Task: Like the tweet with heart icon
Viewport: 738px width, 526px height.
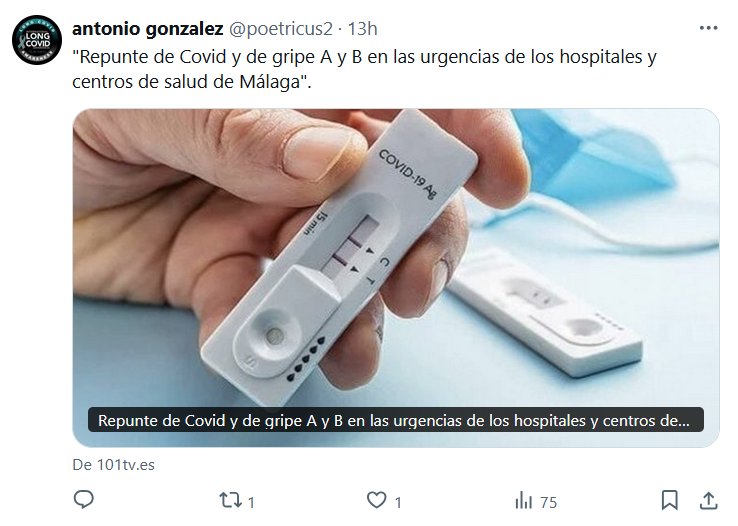Action: 377,500
